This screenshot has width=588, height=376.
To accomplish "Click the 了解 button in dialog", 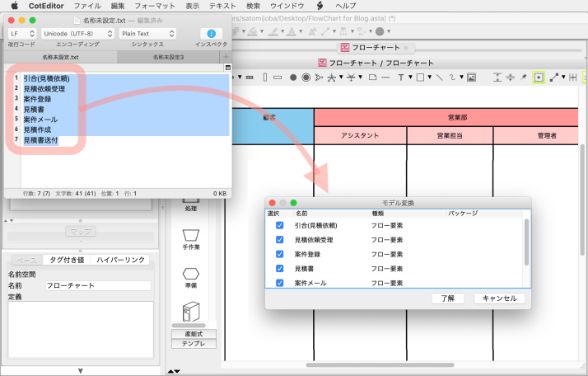I will (448, 298).
